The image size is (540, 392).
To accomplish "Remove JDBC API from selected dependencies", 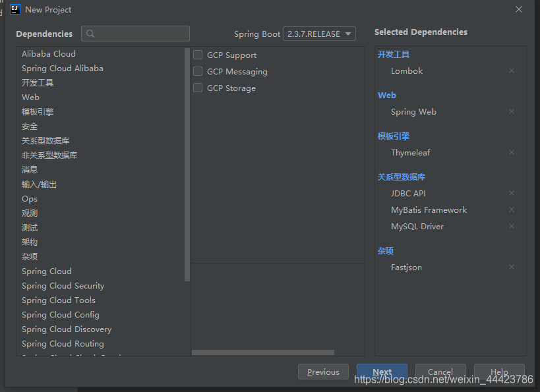I will 512,193.
